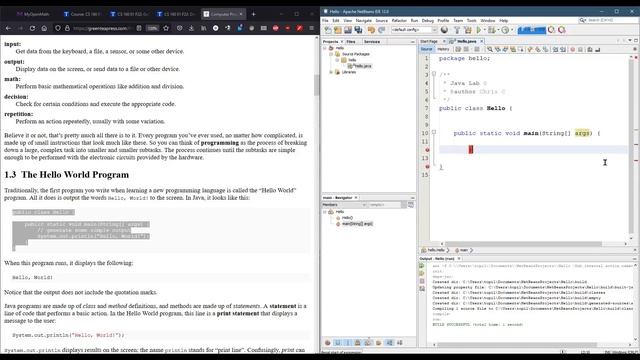Click the globe browser icon in NetBeans toolbar
Image resolution: width=640 pixels, height=360 pixels.
[444, 30]
